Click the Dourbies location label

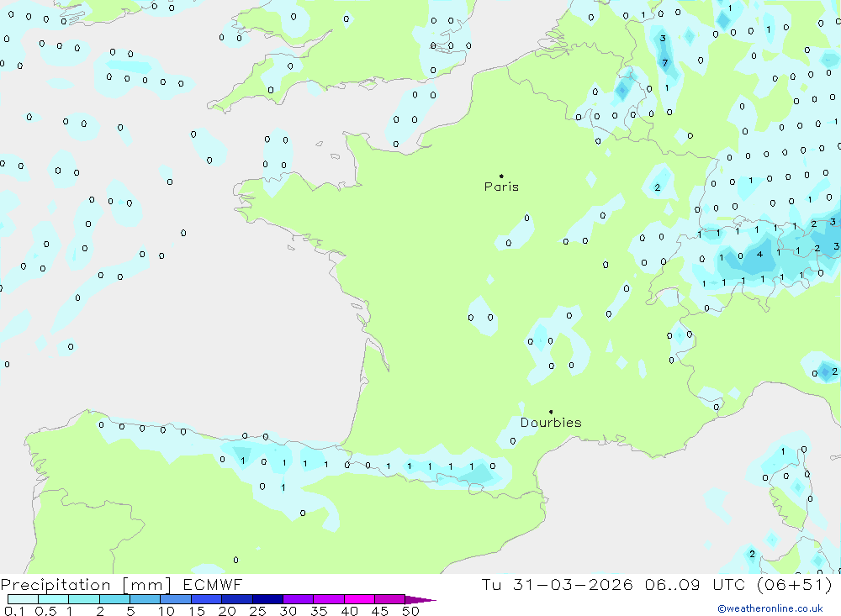click(551, 423)
